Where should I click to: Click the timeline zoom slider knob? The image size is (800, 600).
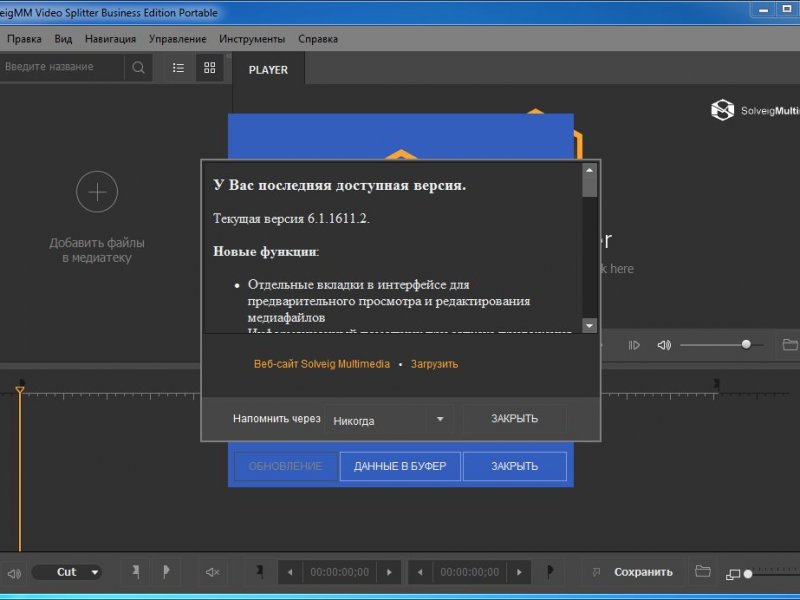(x=748, y=574)
